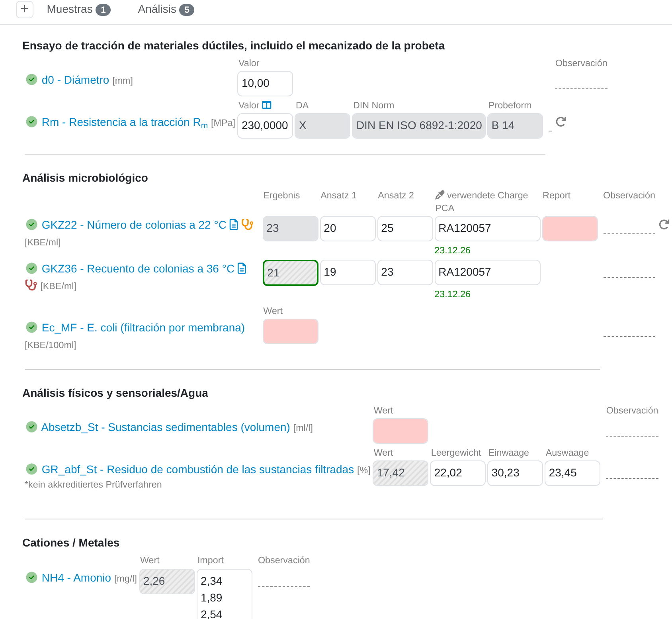The width and height of the screenshot is (672, 619).
Task: Click the green check status for d0
Action: (x=31, y=80)
